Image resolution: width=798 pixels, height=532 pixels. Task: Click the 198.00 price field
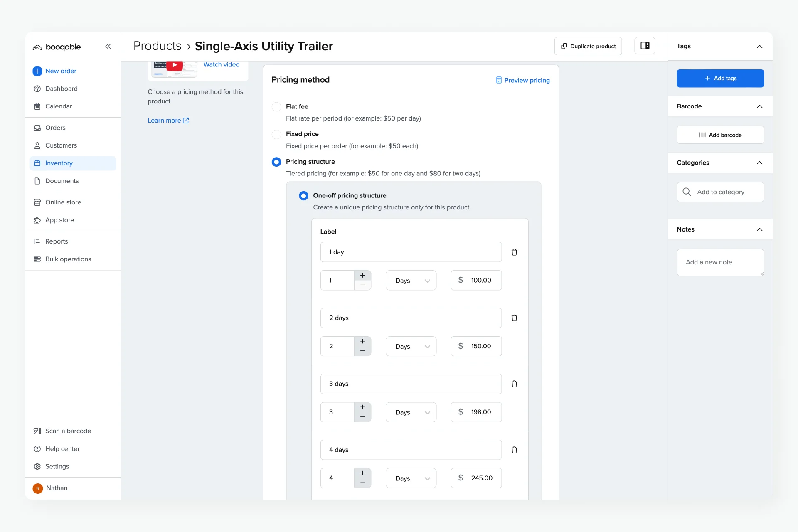[x=476, y=412]
